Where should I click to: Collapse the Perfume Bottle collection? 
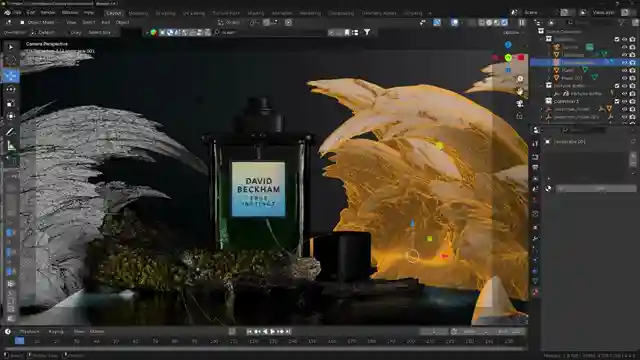[x=542, y=86]
